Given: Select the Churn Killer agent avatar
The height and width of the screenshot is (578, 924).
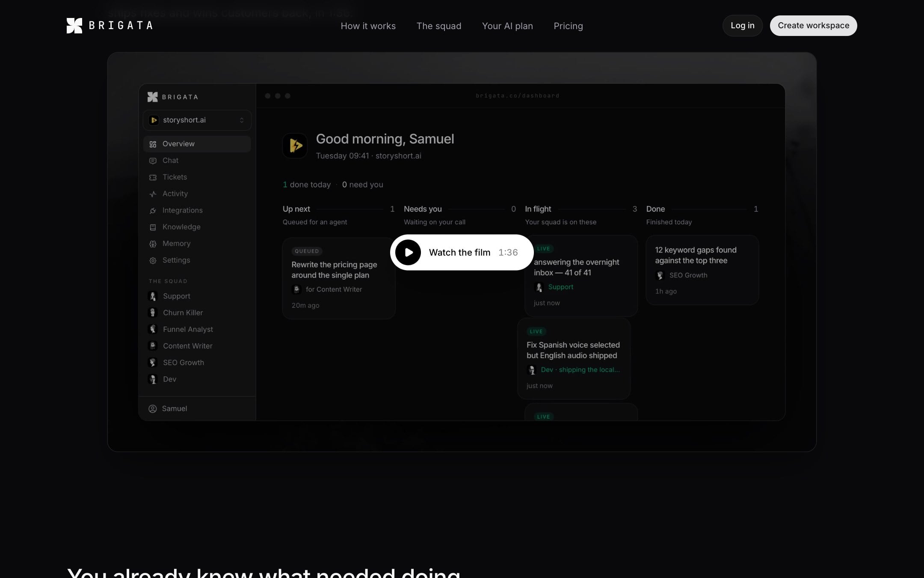Looking at the screenshot, I should [x=153, y=313].
